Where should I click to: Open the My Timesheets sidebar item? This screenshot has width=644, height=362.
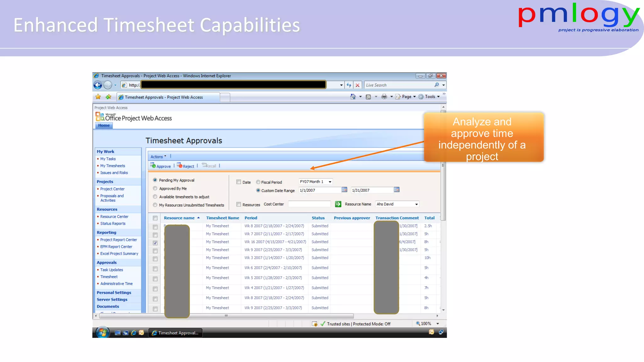point(113,166)
